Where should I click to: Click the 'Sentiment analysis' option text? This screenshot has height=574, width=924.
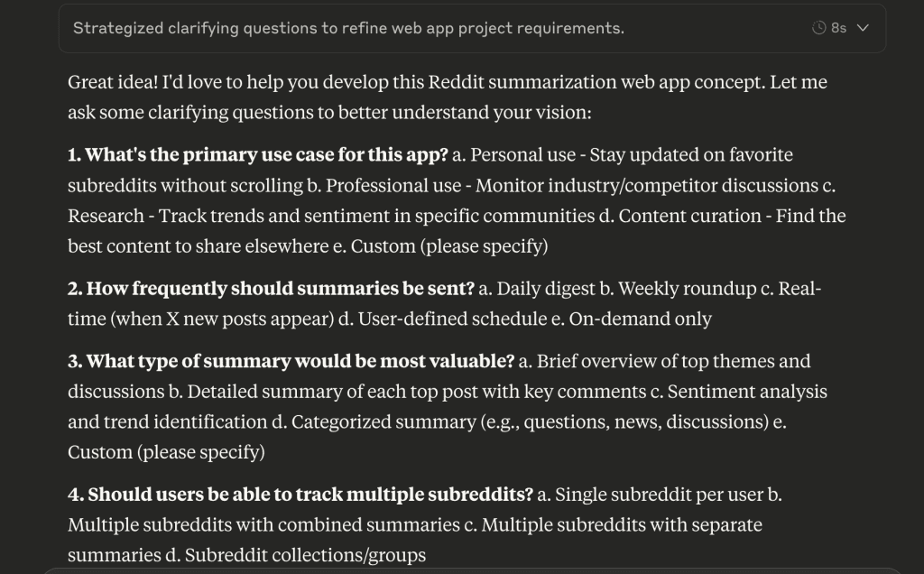click(747, 392)
